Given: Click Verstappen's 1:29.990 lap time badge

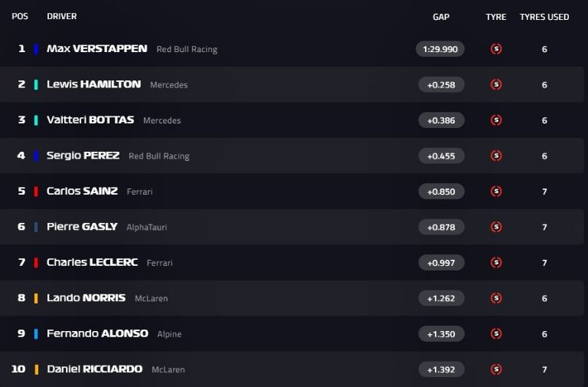Looking at the screenshot, I should tap(440, 49).
